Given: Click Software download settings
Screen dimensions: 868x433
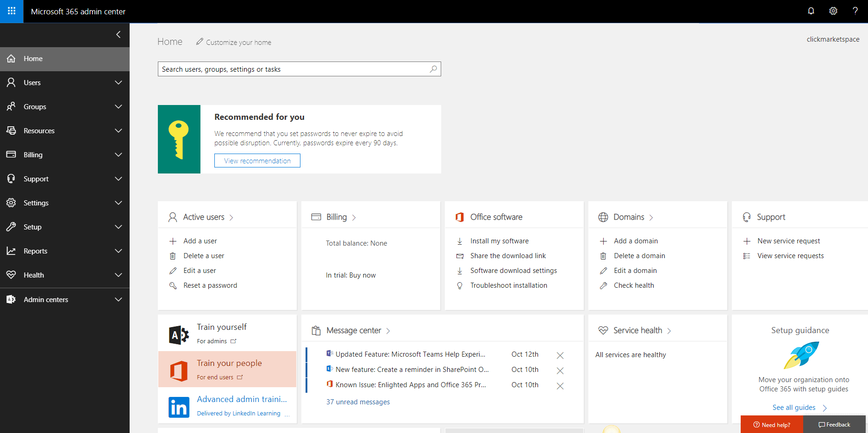Looking at the screenshot, I should (x=513, y=271).
